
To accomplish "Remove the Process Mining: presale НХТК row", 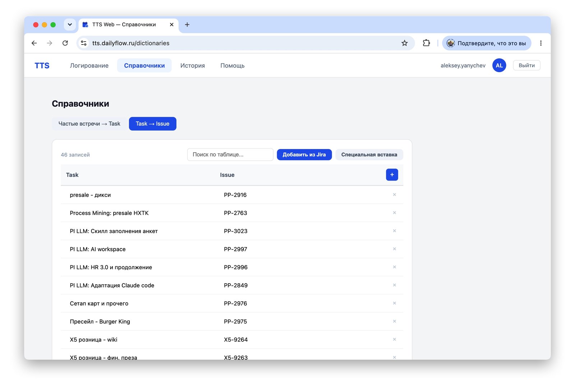I will click(x=394, y=213).
